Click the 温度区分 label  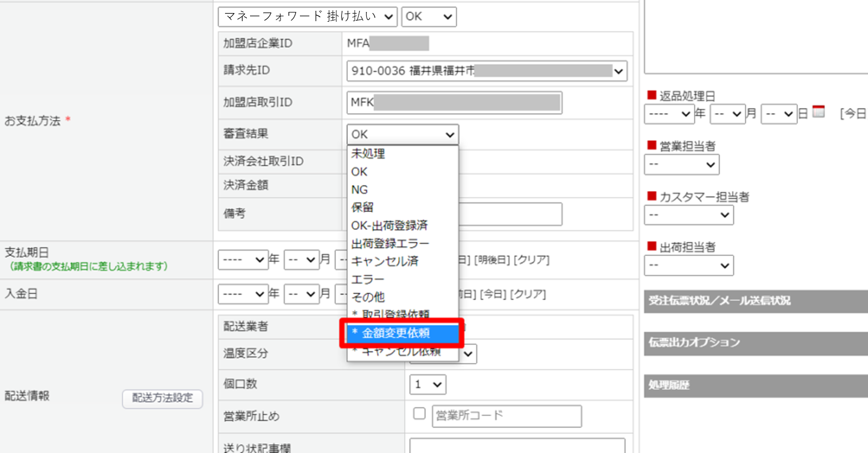(246, 354)
